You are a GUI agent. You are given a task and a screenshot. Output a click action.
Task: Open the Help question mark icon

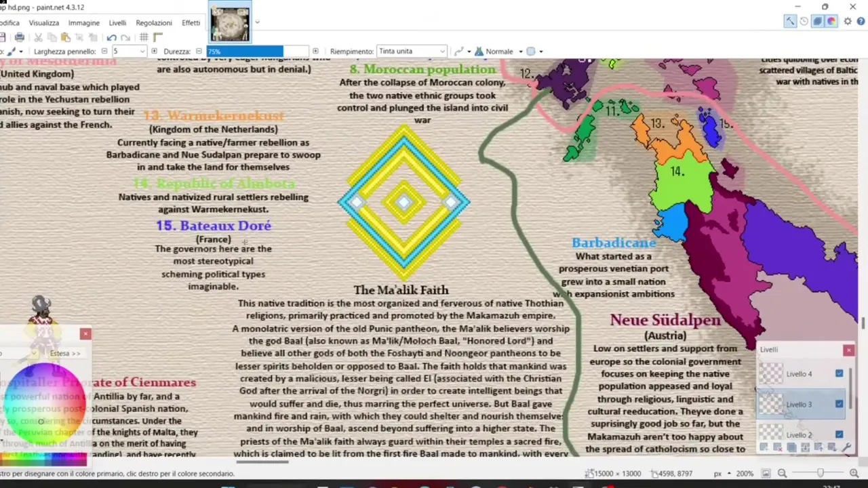862,21
